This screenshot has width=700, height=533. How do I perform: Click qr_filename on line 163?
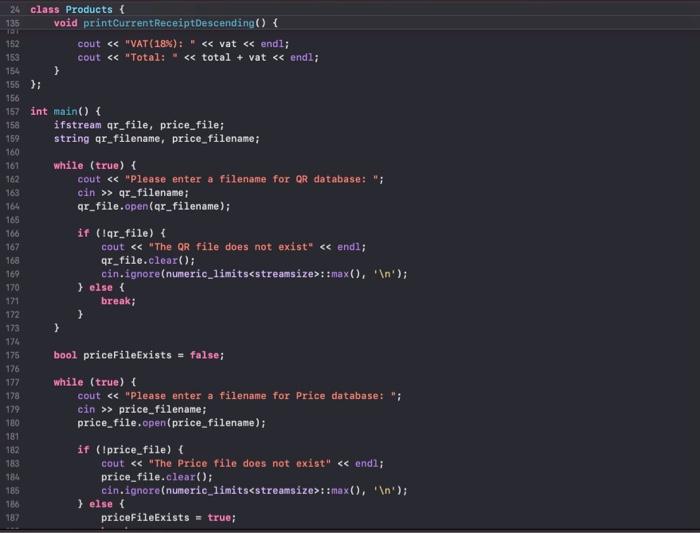pyautogui.click(x=151, y=193)
